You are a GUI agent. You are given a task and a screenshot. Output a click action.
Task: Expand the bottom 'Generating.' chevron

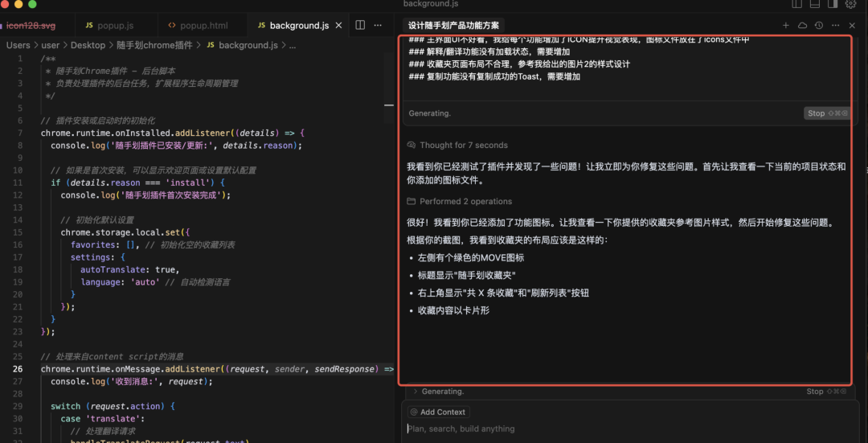point(414,392)
